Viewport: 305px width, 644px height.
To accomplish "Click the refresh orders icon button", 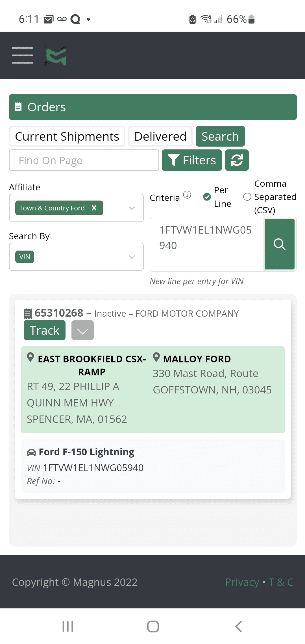I will pos(237,160).
